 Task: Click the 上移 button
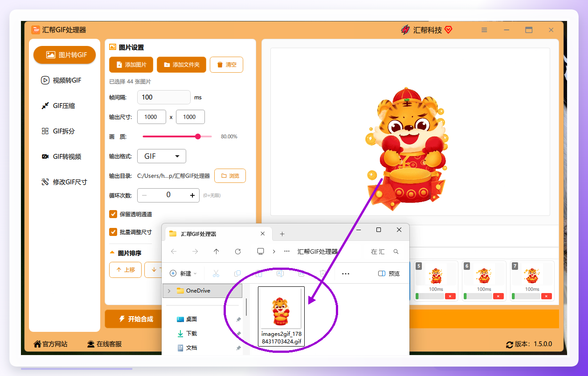click(125, 270)
